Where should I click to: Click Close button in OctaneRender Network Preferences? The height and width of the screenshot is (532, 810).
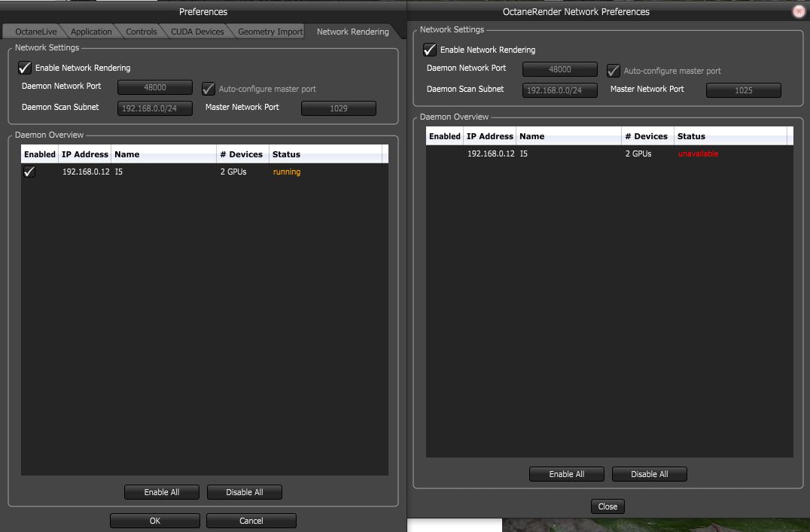point(607,506)
